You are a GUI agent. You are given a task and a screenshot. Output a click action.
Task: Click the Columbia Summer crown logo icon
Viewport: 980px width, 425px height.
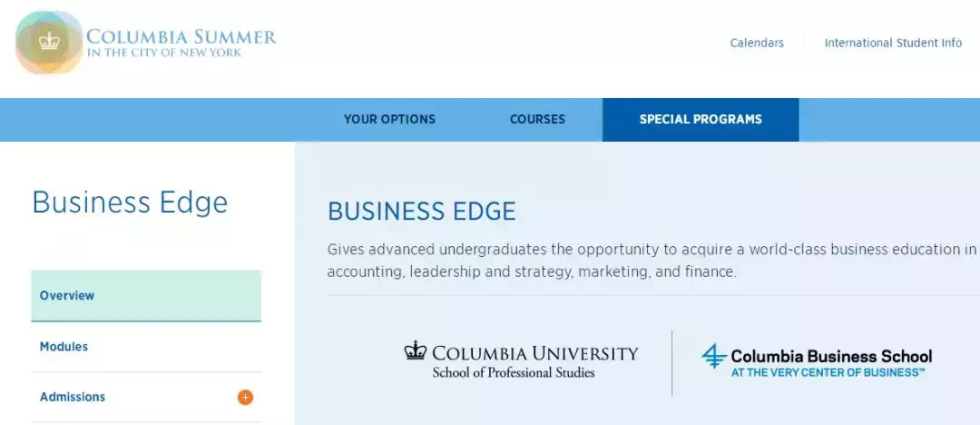click(49, 42)
